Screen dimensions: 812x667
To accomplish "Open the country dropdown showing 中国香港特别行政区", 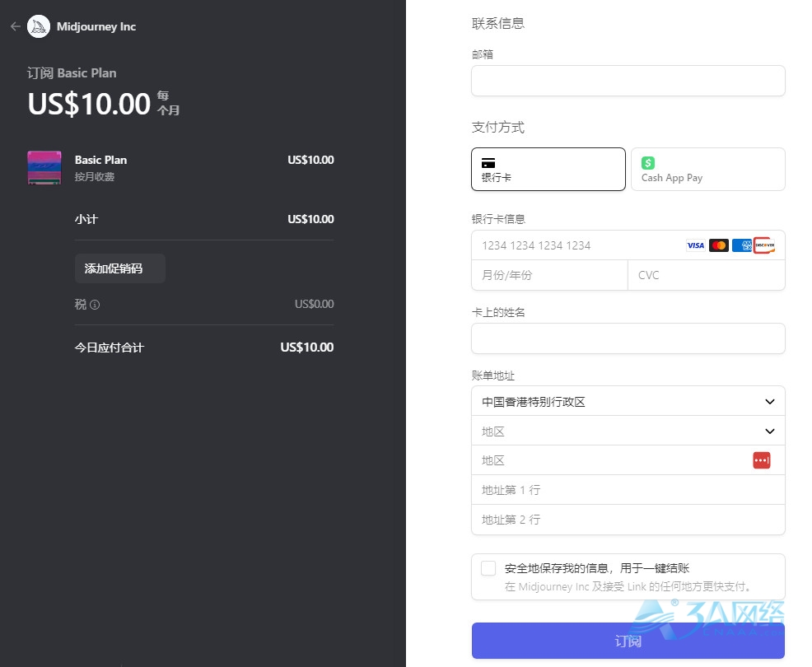I will (628, 402).
